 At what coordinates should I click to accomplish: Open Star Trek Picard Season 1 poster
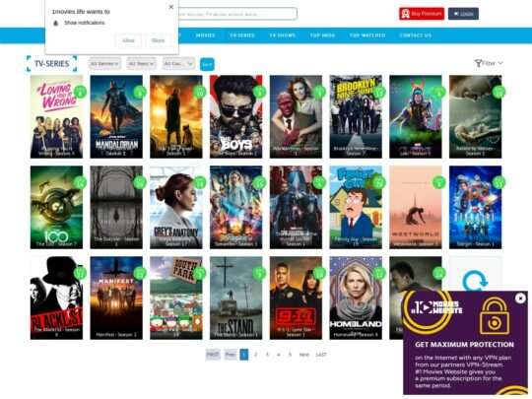pos(176,116)
